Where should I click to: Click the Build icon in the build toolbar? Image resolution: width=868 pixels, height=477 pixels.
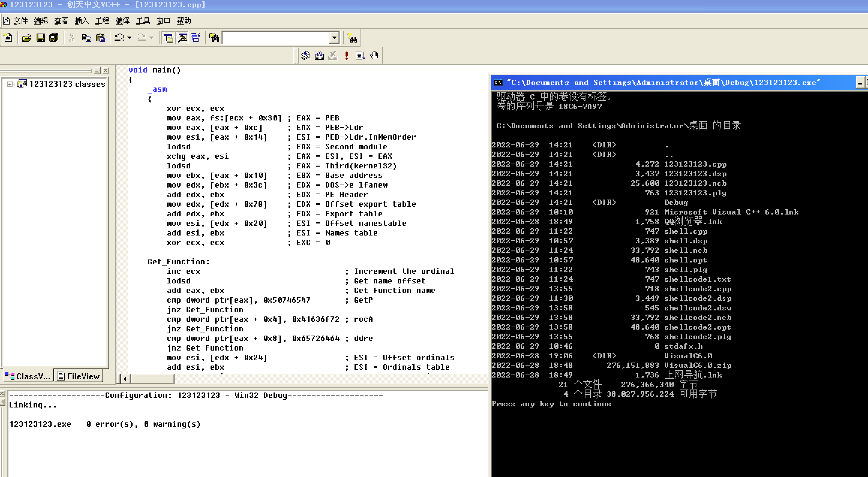tap(319, 55)
